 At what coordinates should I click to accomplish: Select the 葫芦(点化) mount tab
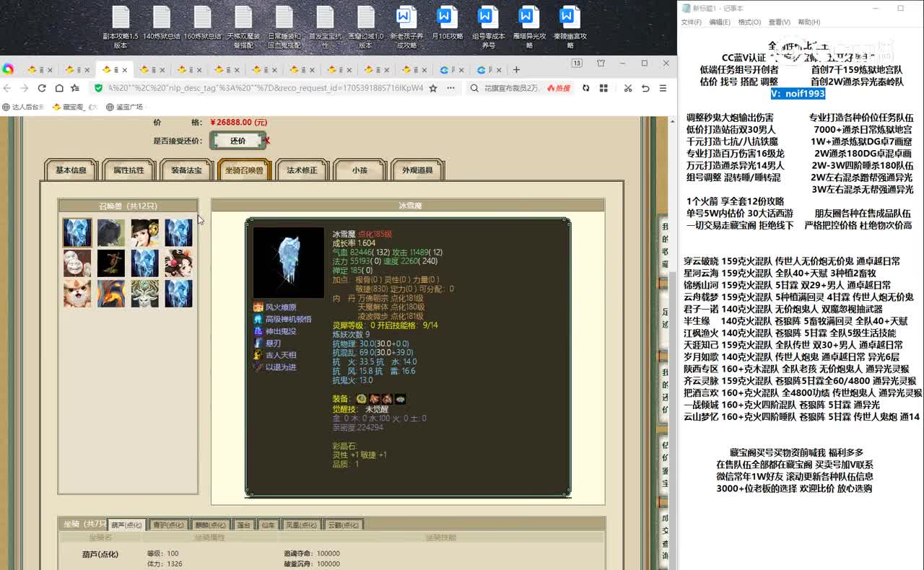point(127,525)
